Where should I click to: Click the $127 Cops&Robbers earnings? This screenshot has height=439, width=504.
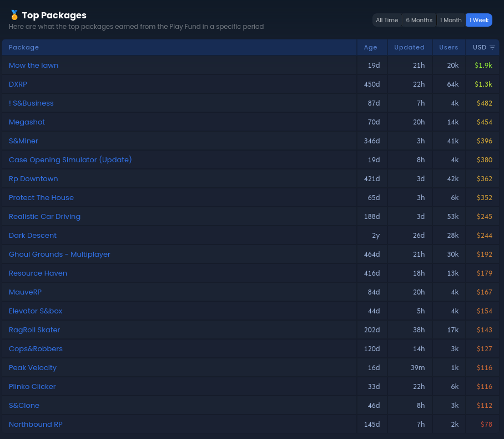click(485, 349)
